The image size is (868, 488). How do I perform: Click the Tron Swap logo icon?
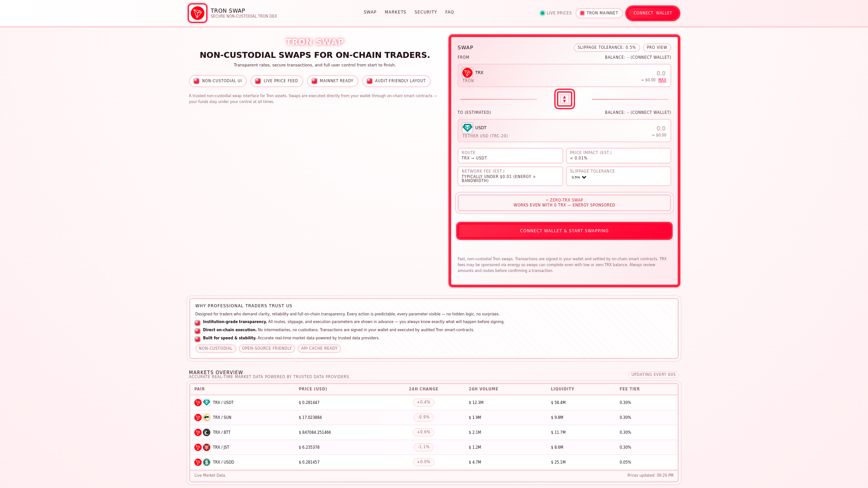(x=198, y=13)
